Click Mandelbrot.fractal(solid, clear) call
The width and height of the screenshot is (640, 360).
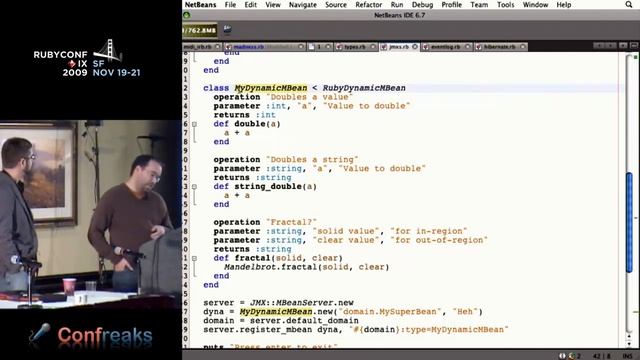click(307, 267)
